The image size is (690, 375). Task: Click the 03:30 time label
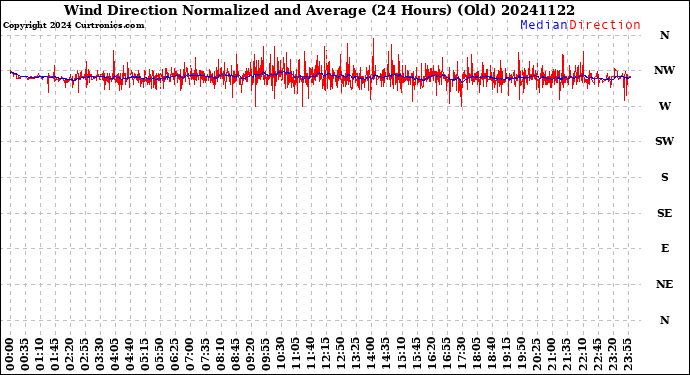coord(100,355)
